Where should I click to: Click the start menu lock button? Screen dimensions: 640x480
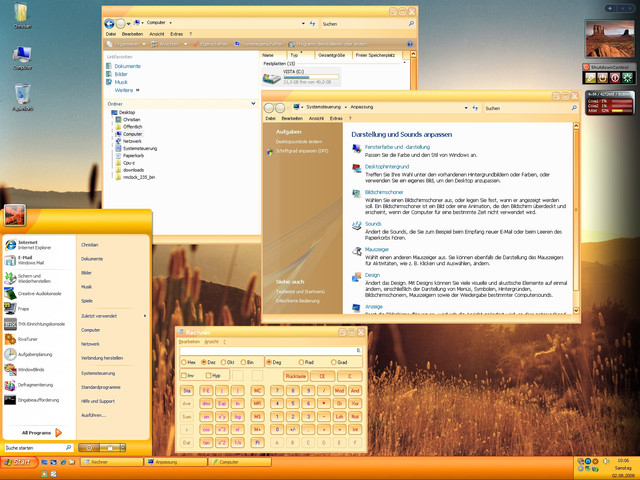109,448
